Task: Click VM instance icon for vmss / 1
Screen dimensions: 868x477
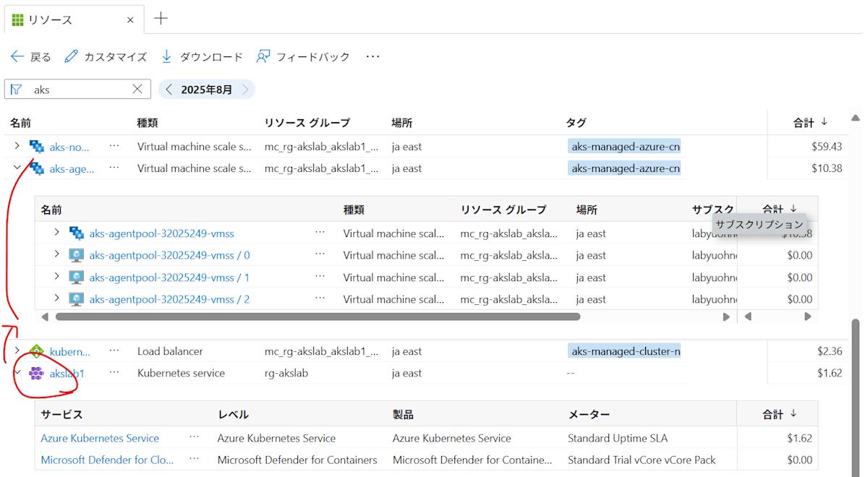Action: pos(76,277)
